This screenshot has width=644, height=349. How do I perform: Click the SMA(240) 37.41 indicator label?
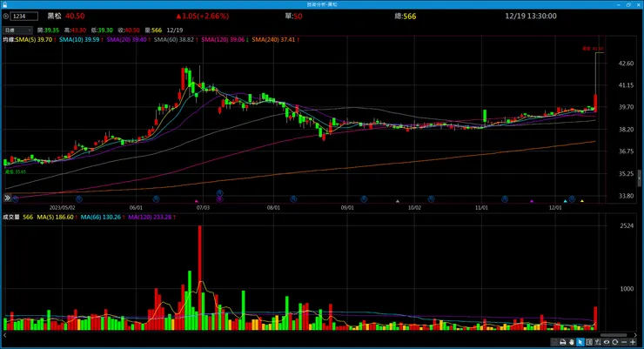click(x=273, y=40)
